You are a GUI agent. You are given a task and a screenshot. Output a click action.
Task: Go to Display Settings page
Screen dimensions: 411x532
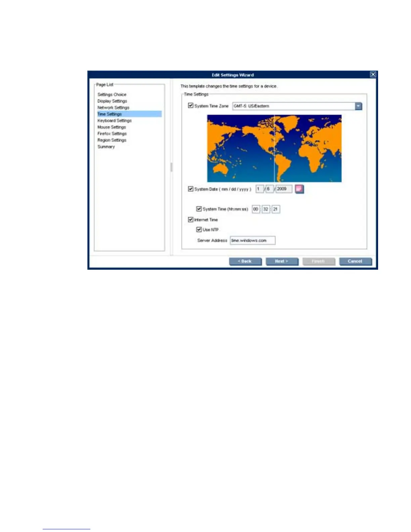(x=112, y=101)
